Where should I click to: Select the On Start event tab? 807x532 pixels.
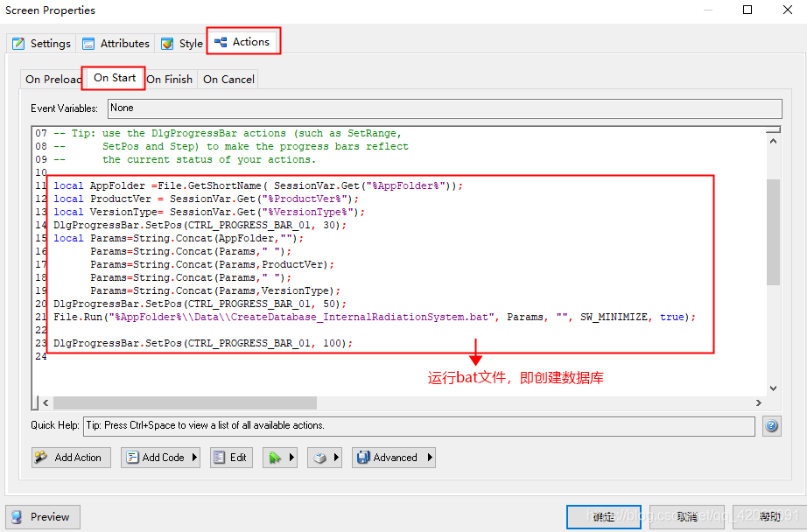115,78
